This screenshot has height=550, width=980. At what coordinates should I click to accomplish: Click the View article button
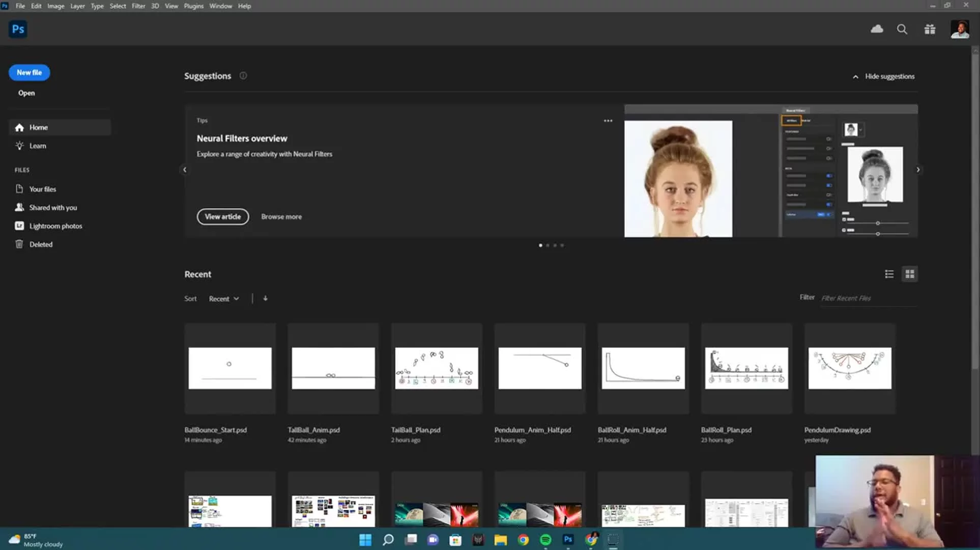(x=223, y=216)
